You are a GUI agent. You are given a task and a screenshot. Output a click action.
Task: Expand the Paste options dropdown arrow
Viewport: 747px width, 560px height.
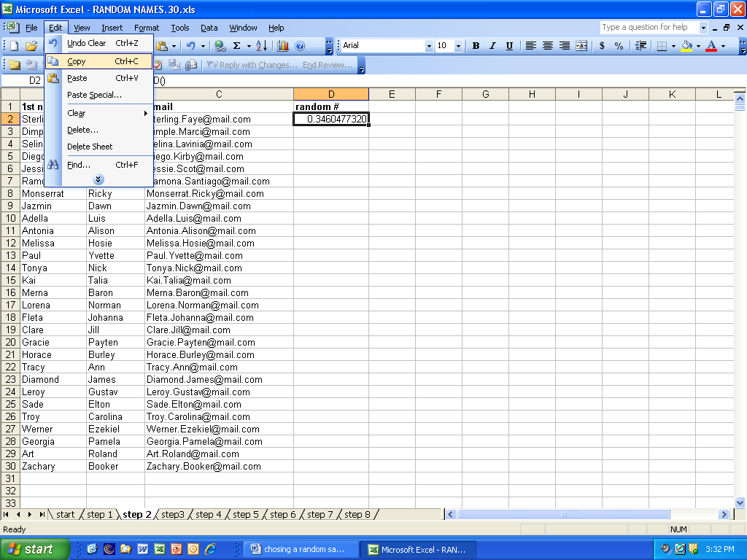tap(174, 46)
